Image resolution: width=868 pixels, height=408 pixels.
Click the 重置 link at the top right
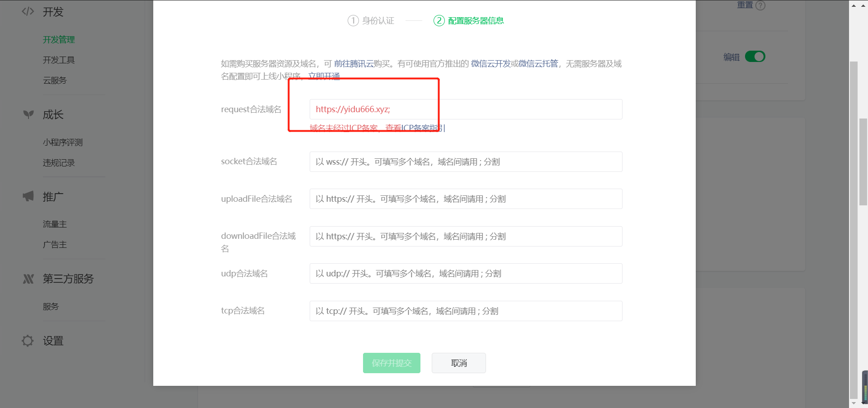tap(745, 5)
